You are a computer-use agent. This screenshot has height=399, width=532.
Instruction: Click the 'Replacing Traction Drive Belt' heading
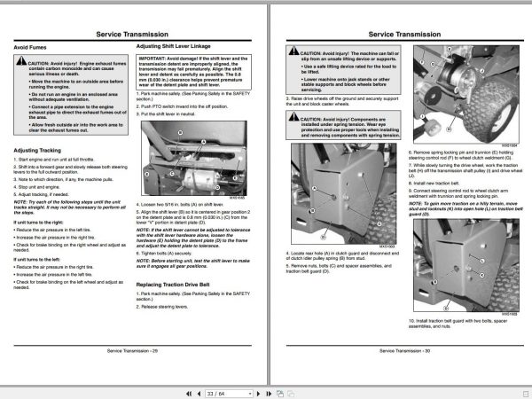[173, 285]
